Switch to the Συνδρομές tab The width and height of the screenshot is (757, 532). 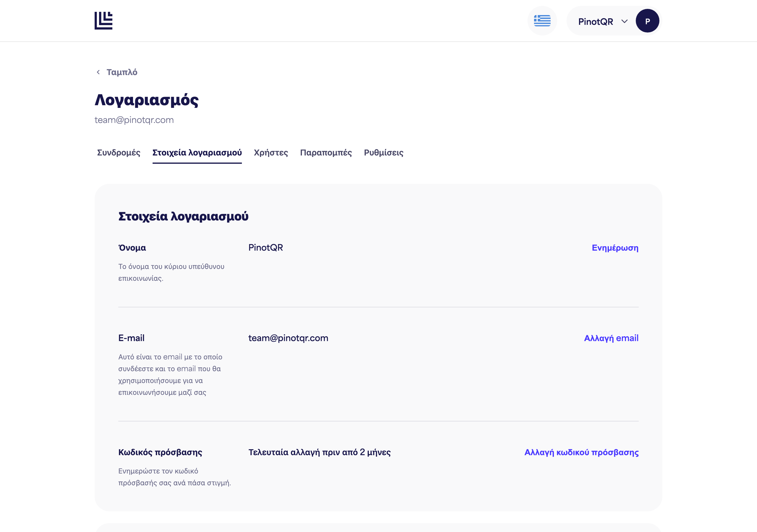tap(119, 153)
